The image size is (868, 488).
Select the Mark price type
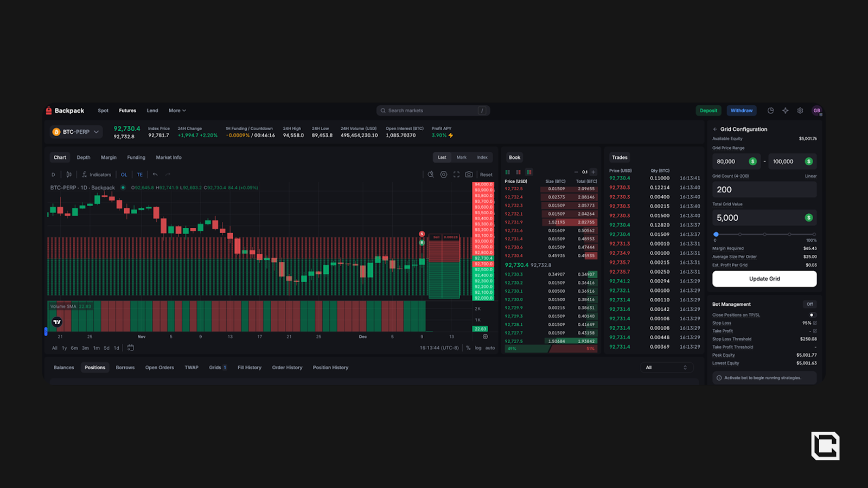click(x=462, y=158)
